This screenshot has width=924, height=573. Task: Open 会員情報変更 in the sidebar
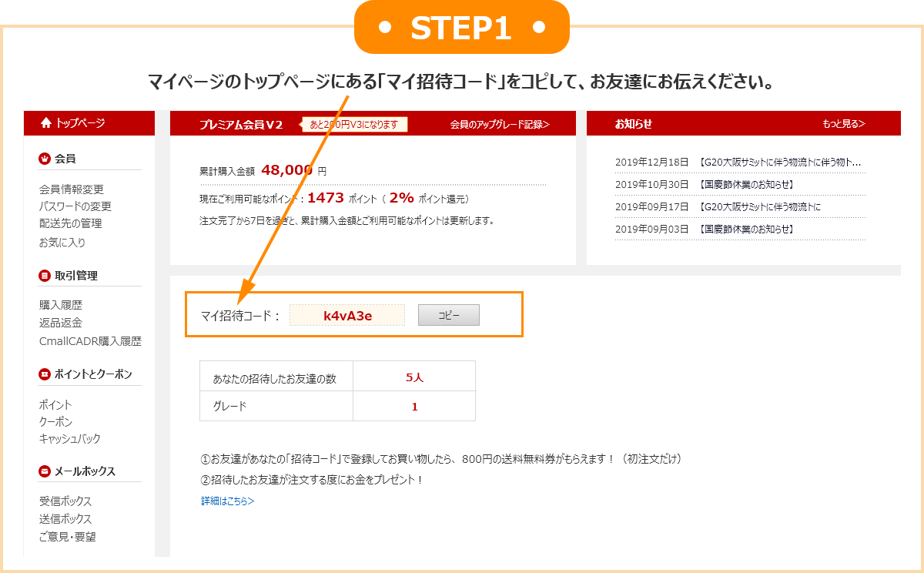pyautogui.click(x=71, y=189)
